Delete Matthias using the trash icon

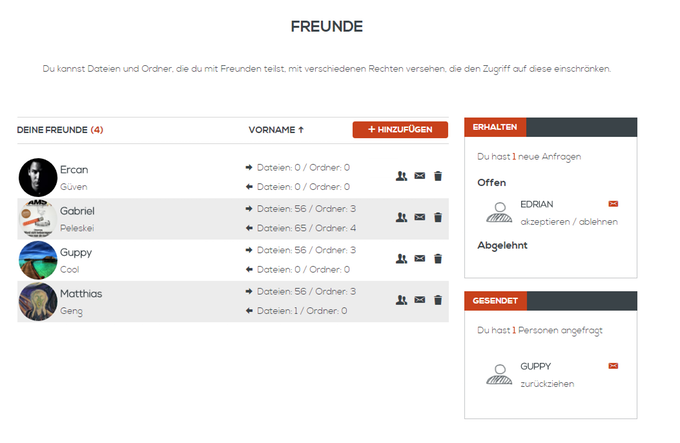coord(437,300)
